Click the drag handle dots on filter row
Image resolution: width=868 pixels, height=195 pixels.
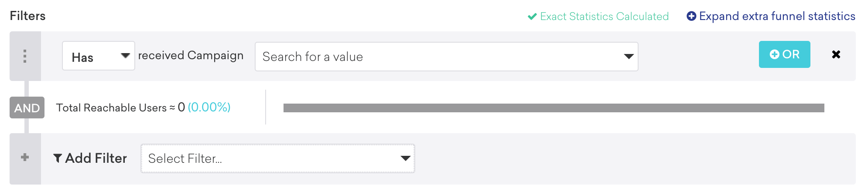[25, 56]
